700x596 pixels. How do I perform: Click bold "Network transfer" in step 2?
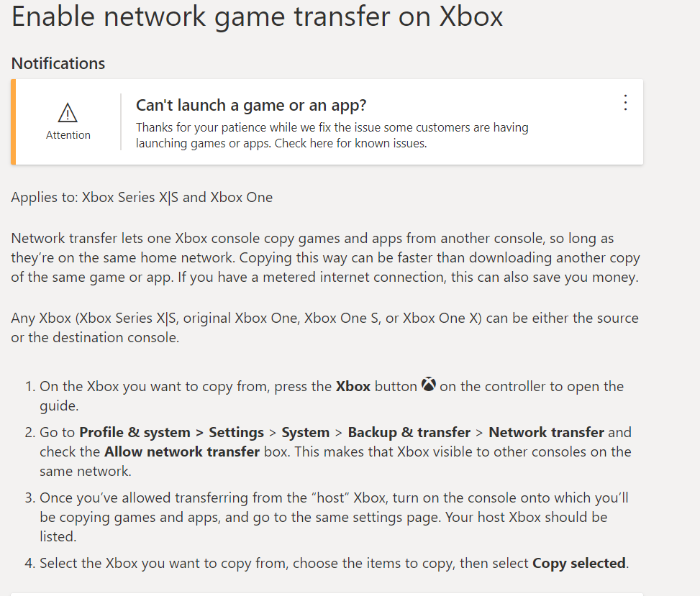pyautogui.click(x=546, y=432)
